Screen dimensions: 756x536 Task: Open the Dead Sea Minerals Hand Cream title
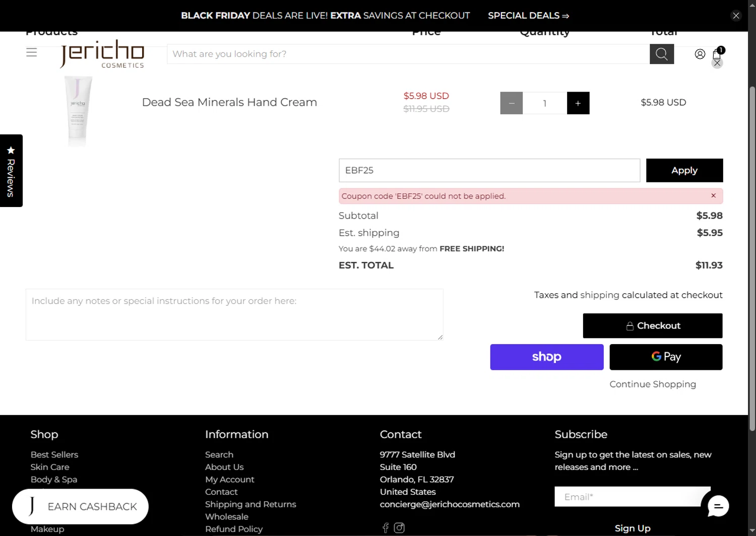(229, 102)
